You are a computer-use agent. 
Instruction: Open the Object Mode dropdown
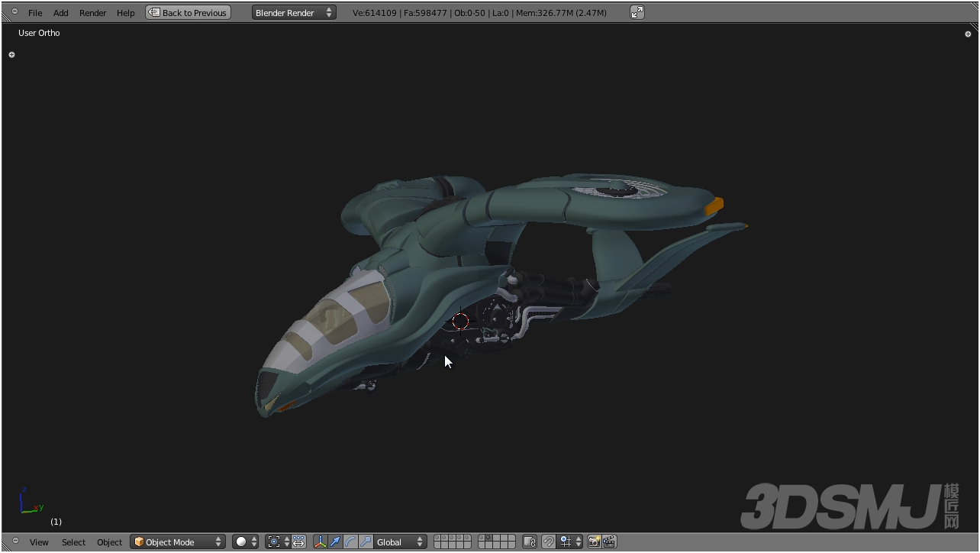coord(178,542)
